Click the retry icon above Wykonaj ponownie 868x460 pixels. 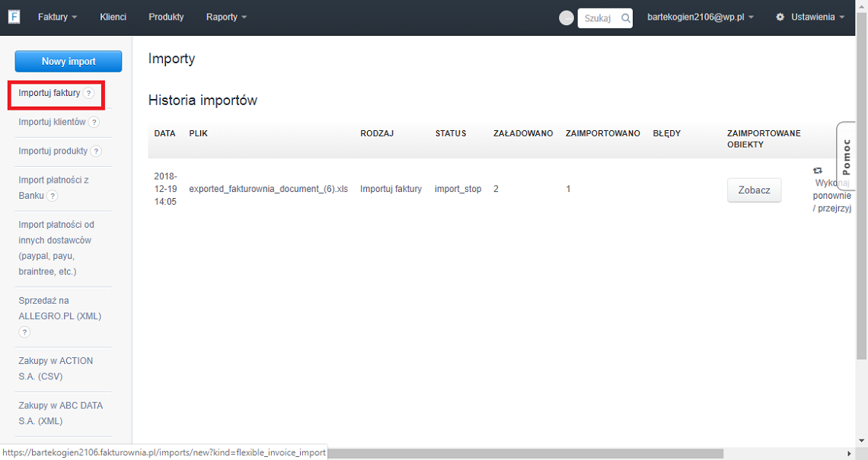click(x=818, y=171)
